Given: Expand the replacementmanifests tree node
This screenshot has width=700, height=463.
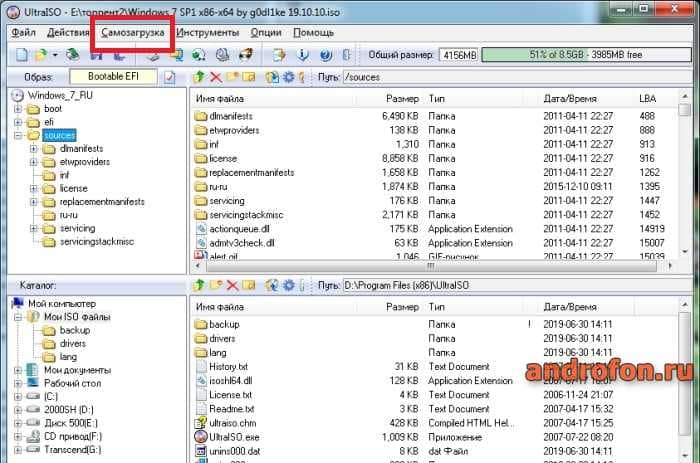Looking at the screenshot, I should [34, 202].
